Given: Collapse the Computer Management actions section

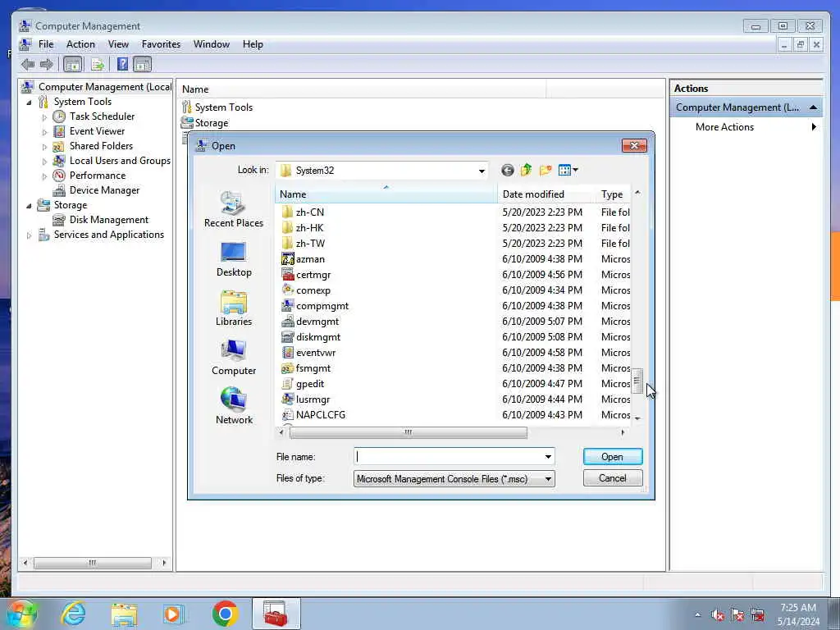Looking at the screenshot, I should tap(813, 107).
